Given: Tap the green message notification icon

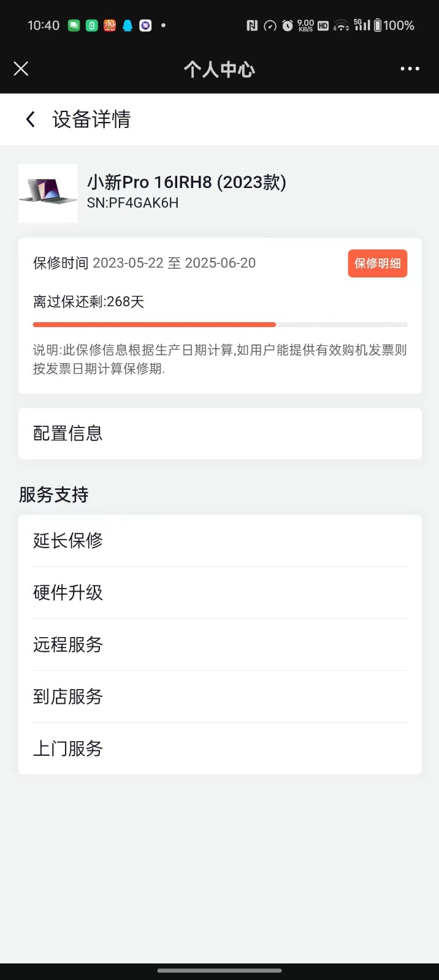Looking at the screenshot, I should pyautogui.click(x=74, y=25).
